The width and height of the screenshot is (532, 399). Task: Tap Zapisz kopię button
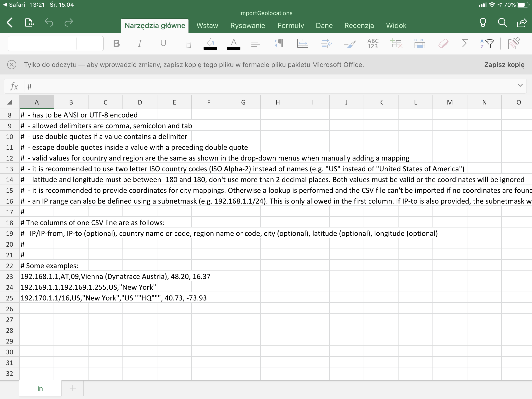(x=504, y=65)
